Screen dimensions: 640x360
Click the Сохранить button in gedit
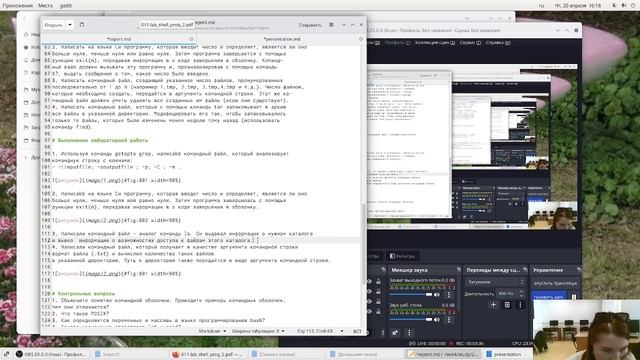[x=310, y=25]
